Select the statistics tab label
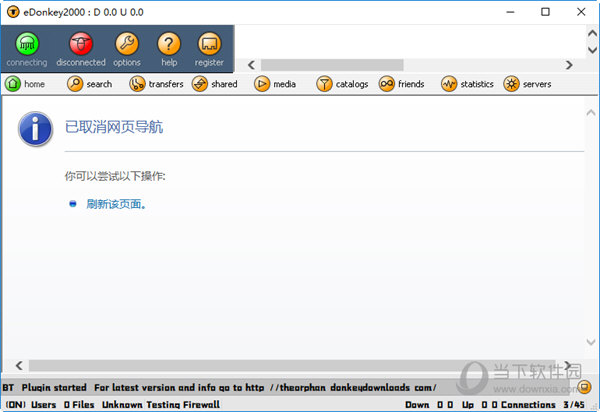600x412 pixels. point(477,84)
